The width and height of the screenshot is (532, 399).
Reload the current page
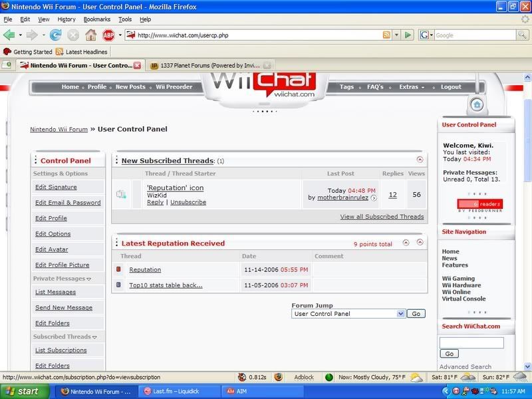pos(55,35)
